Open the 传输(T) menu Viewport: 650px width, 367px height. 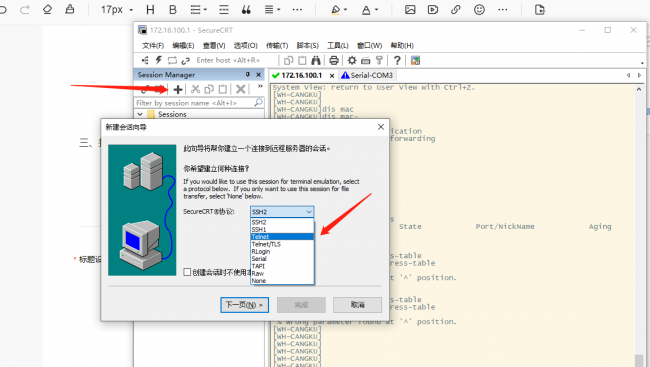(x=277, y=46)
